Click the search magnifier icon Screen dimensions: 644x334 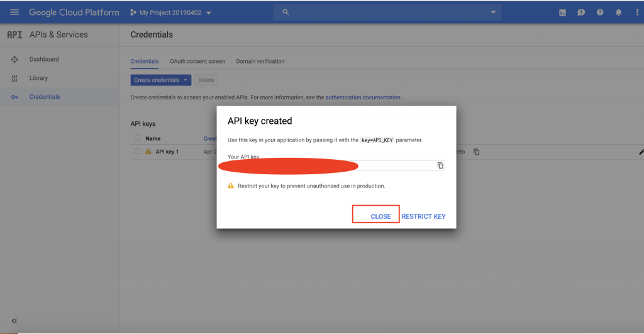click(286, 13)
